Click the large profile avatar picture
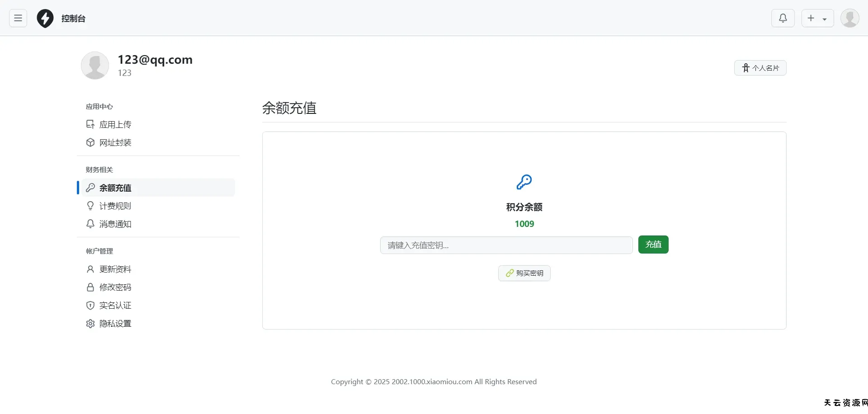The height and width of the screenshot is (414, 868). (x=95, y=66)
